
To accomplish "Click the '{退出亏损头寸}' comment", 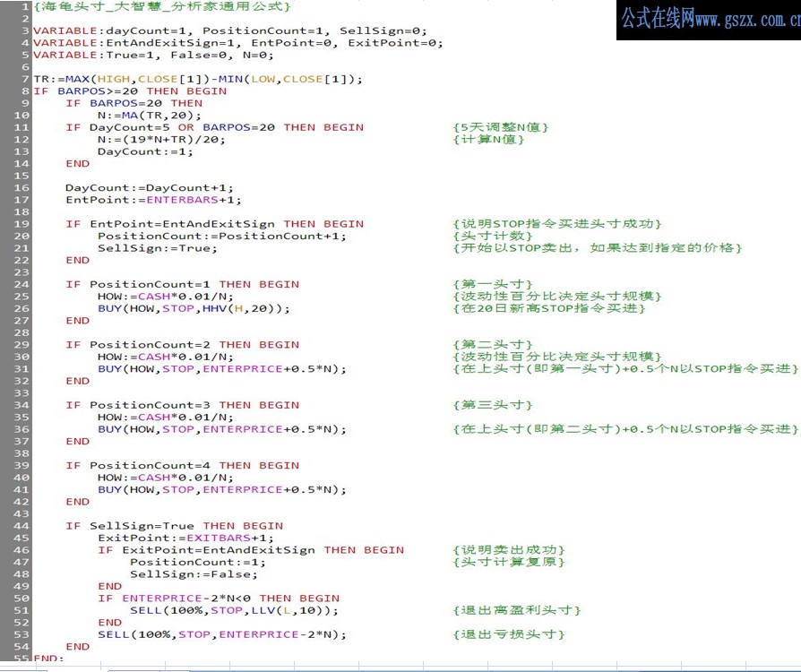I will click(x=509, y=634).
